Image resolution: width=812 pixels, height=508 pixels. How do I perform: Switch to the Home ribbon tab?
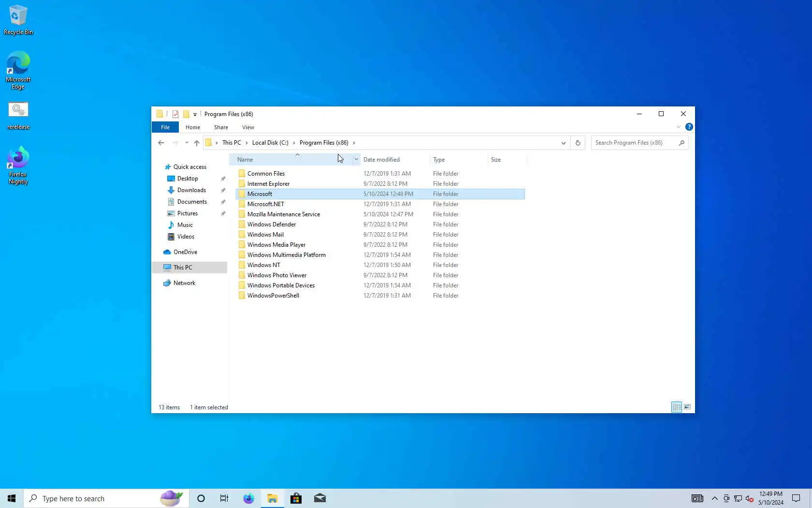coord(193,127)
